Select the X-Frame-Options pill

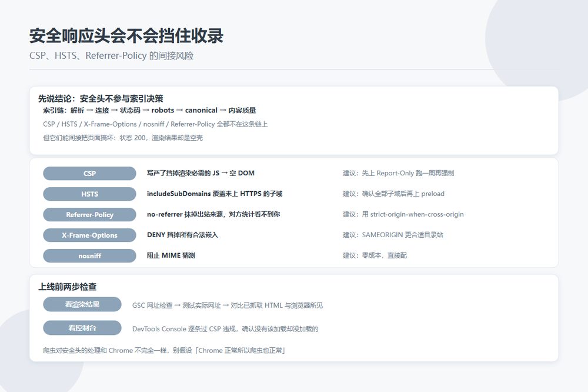pyautogui.click(x=89, y=235)
